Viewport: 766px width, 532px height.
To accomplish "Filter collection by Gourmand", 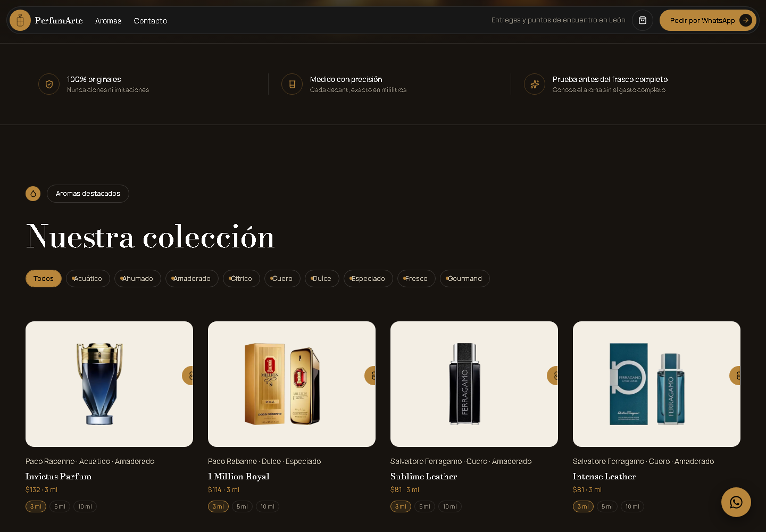I will [465, 279].
